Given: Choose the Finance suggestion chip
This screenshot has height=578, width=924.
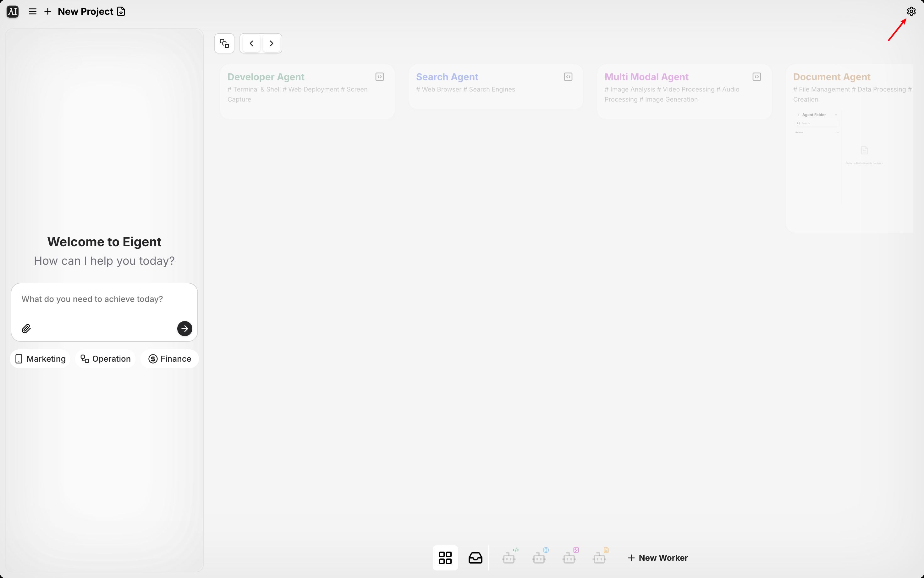Looking at the screenshot, I should (170, 358).
